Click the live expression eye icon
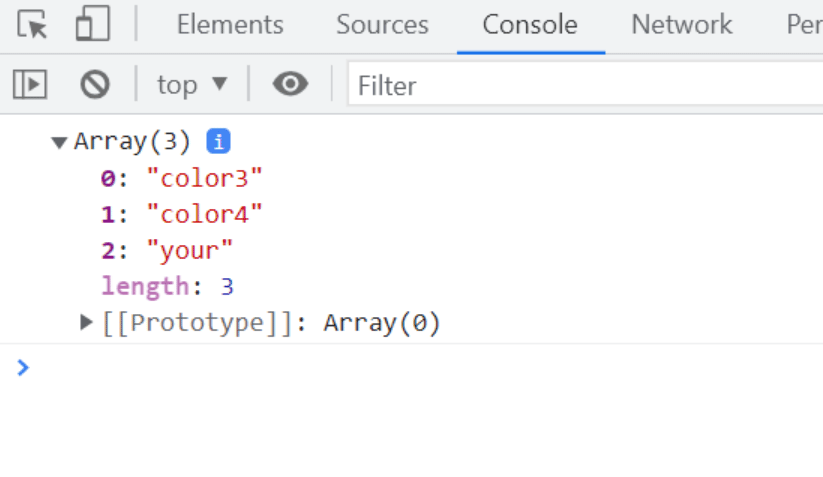 coord(290,85)
